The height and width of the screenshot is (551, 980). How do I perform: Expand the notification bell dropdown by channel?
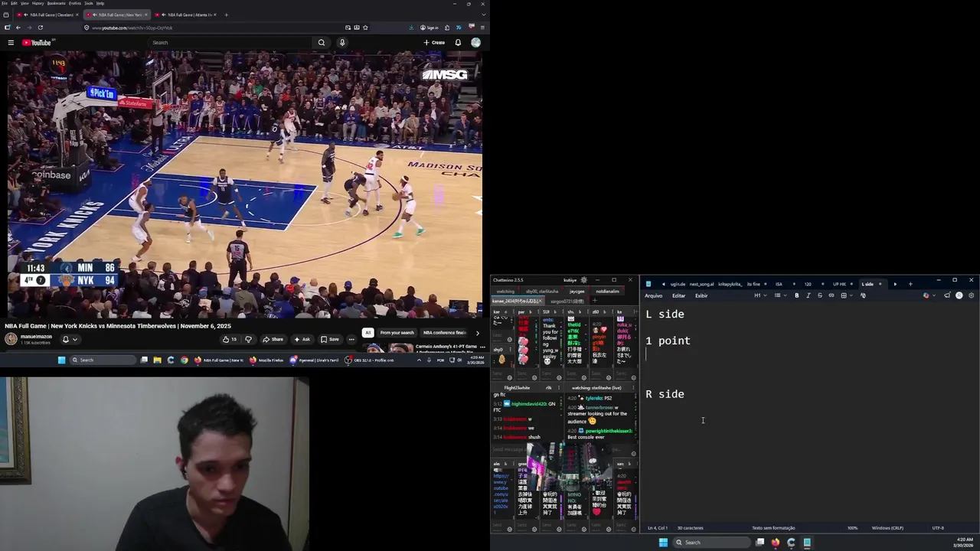(x=69, y=339)
